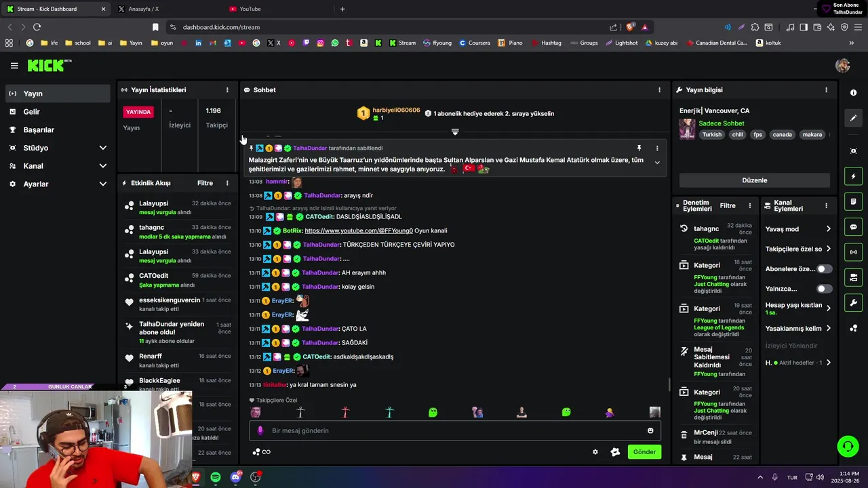Click the Bir mesaj gönderin input field

(456, 430)
